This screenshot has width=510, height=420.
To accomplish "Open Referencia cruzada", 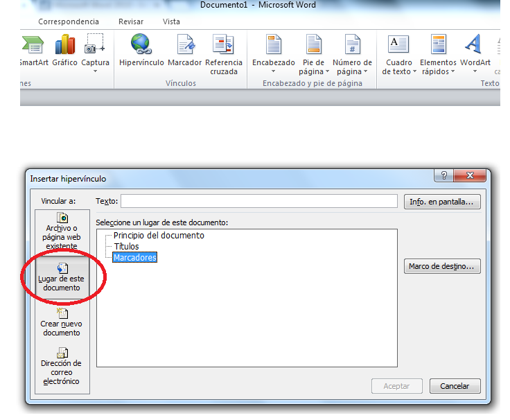I will [224, 55].
